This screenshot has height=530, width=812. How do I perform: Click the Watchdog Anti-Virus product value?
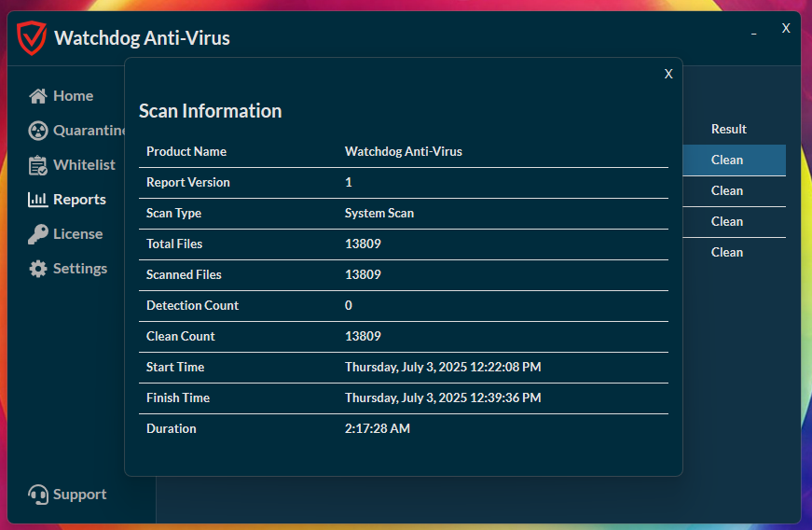point(404,152)
